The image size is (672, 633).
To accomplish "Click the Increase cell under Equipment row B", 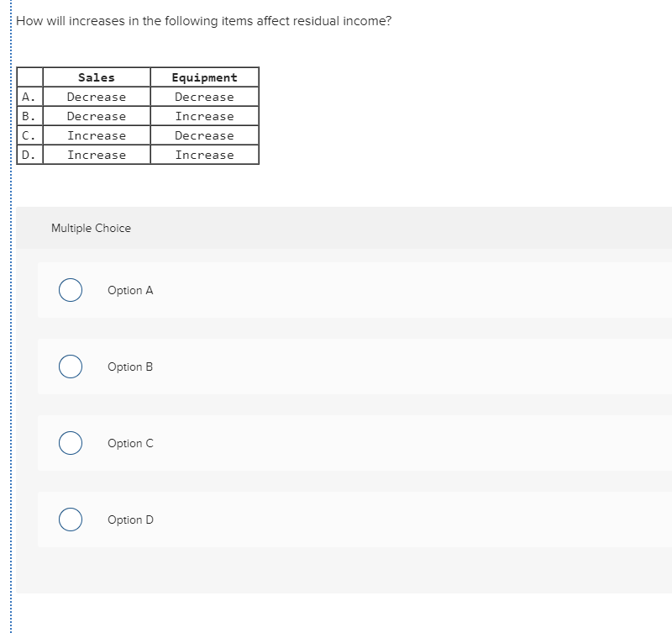I will click(x=204, y=116).
